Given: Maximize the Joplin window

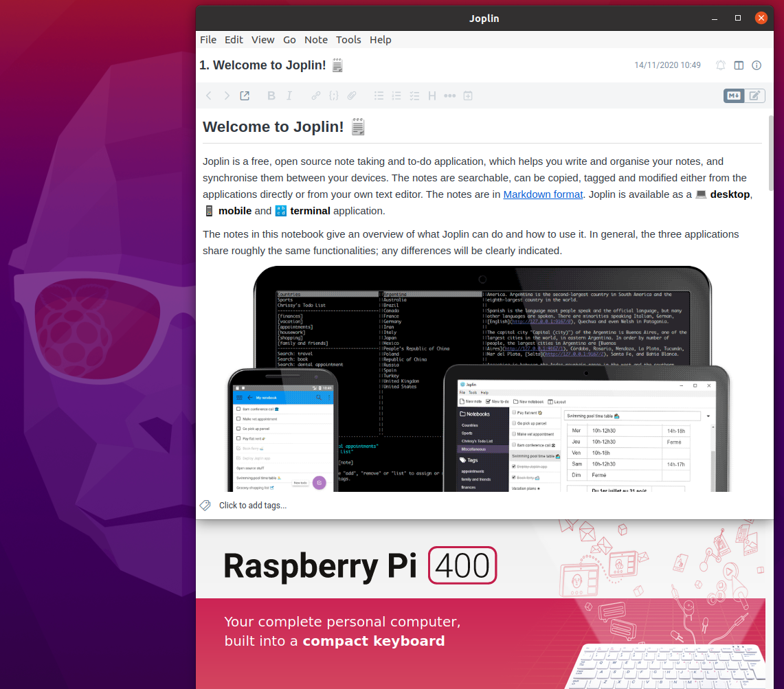Looking at the screenshot, I should coord(738,18).
